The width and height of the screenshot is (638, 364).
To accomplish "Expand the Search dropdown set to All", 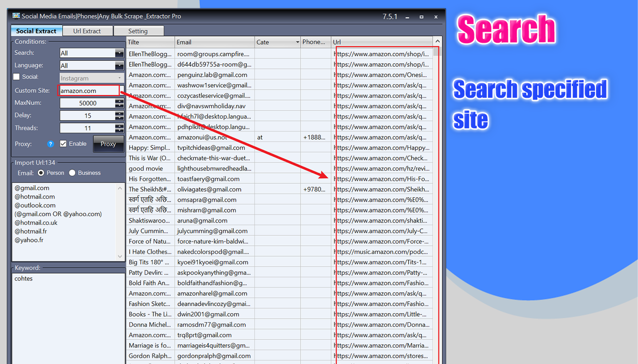I will (x=119, y=53).
